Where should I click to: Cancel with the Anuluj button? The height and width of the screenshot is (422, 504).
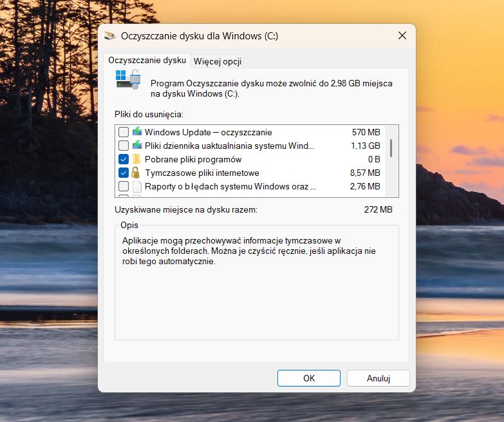pyautogui.click(x=378, y=378)
